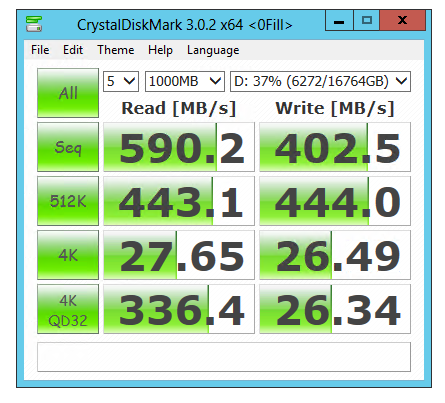The height and width of the screenshot is (403, 445).
Task: Click the Seq write result 402.5
Action: click(x=335, y=147)
